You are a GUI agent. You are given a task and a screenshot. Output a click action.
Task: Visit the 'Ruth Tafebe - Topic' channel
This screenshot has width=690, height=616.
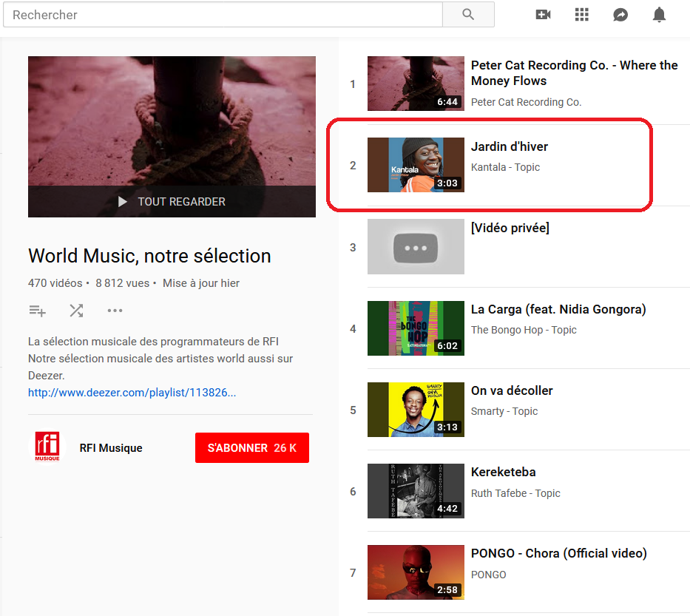coord(515,493)
